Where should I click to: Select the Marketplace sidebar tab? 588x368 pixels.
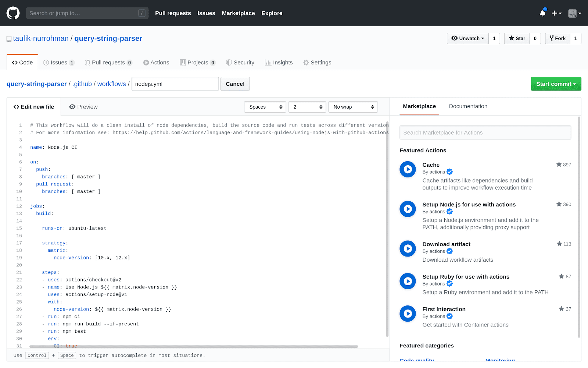coord(419,106)
